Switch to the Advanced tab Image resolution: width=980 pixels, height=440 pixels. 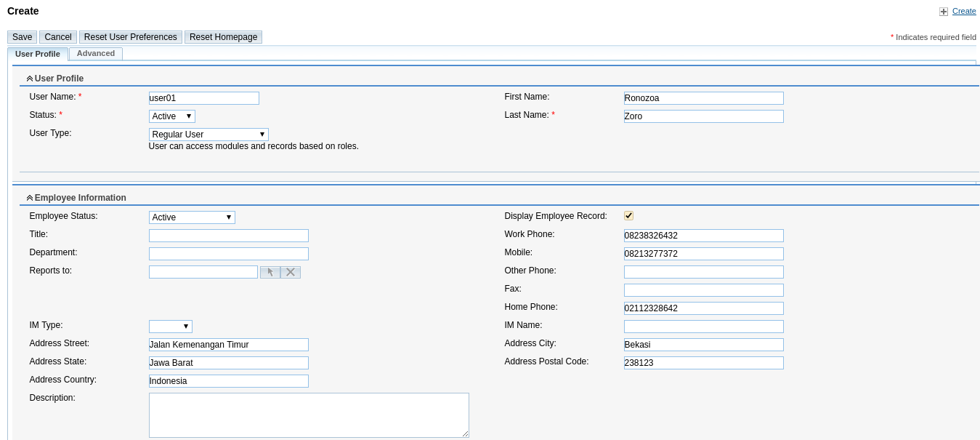click(96, 53)
